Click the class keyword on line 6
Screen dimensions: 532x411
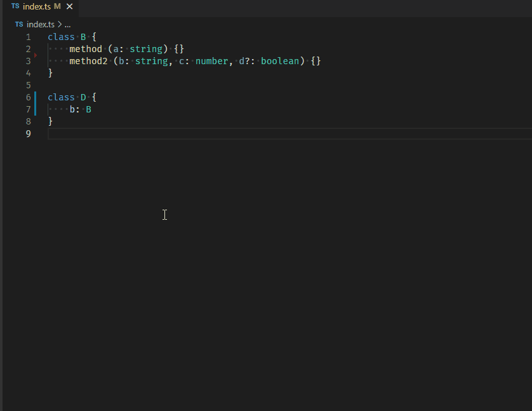[61, 97]
